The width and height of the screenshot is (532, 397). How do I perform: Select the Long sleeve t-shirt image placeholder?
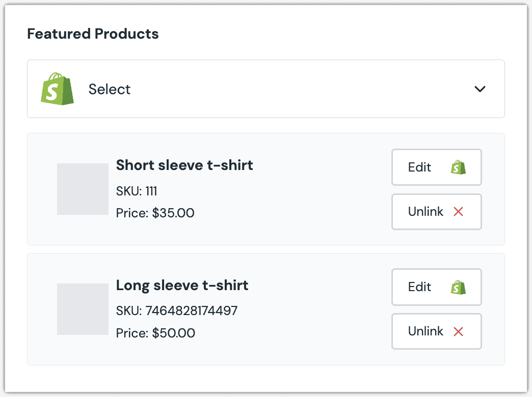[x=83, y=309]
